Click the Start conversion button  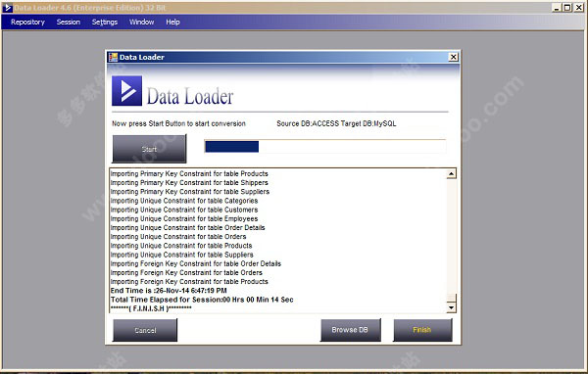point(149,149)
